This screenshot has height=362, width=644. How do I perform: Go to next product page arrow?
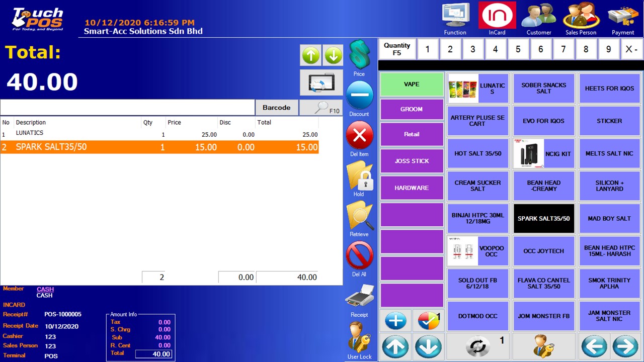tap(625, 347)
